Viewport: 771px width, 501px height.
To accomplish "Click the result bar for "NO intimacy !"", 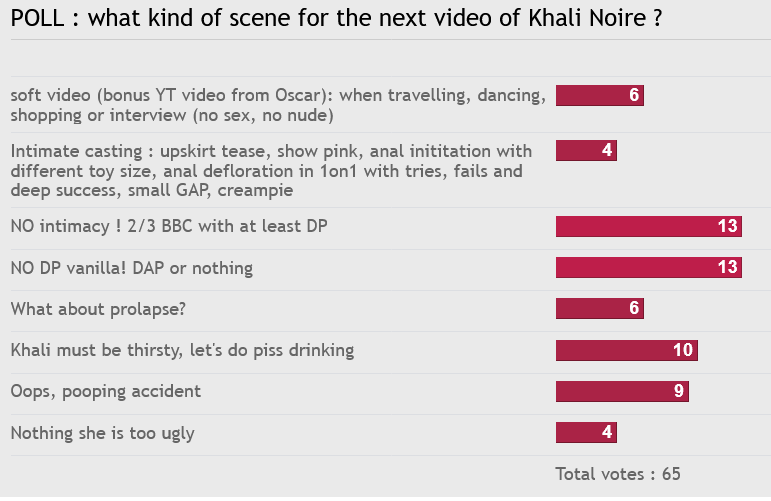I will coord(648,227).
